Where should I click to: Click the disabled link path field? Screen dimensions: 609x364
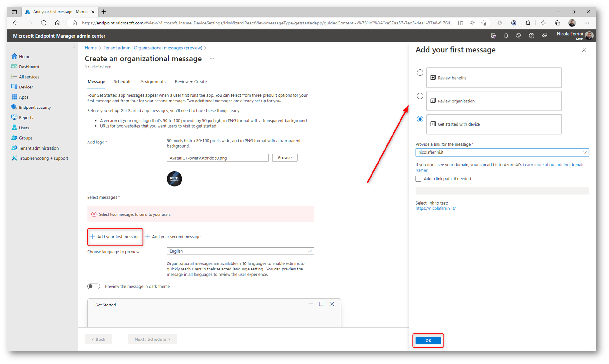(502, 191)
